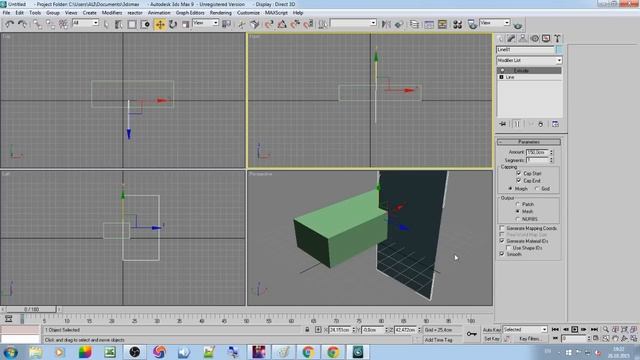The height and width of the screenshot is (360, 640).
Task: Switch to the Motion command panel tab
Action: pos(534,38)
